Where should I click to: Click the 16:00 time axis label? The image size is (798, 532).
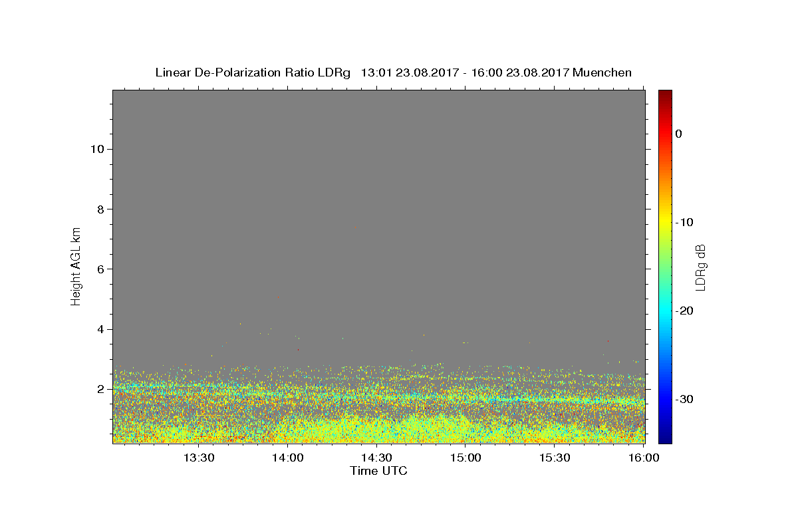pyautogui.click(x=644, y=458)
